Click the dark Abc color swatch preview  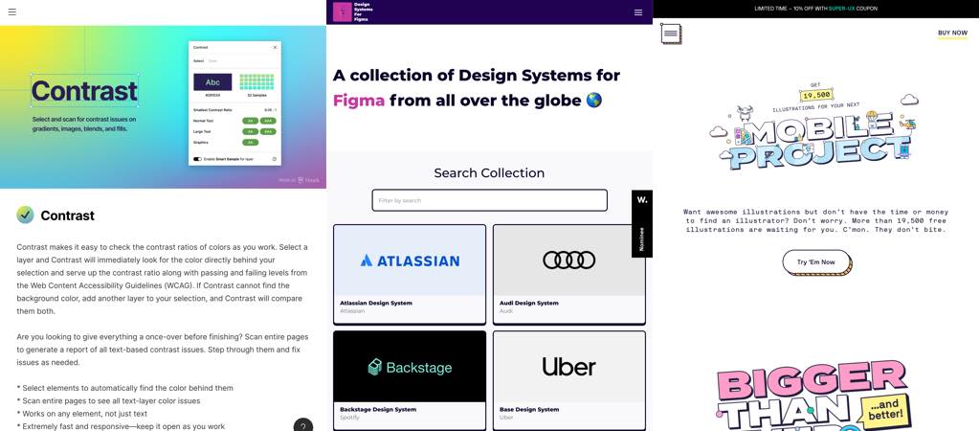point(212,82)
